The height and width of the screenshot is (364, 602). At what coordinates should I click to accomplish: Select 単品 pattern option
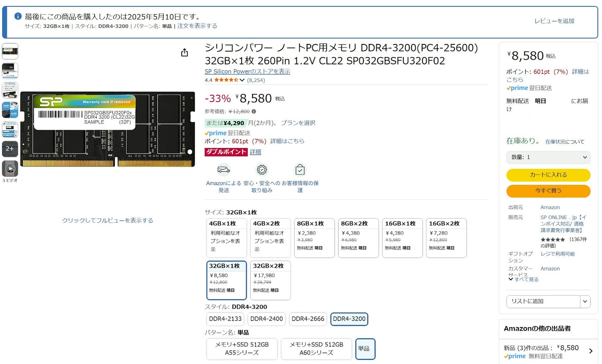[365, 349]
